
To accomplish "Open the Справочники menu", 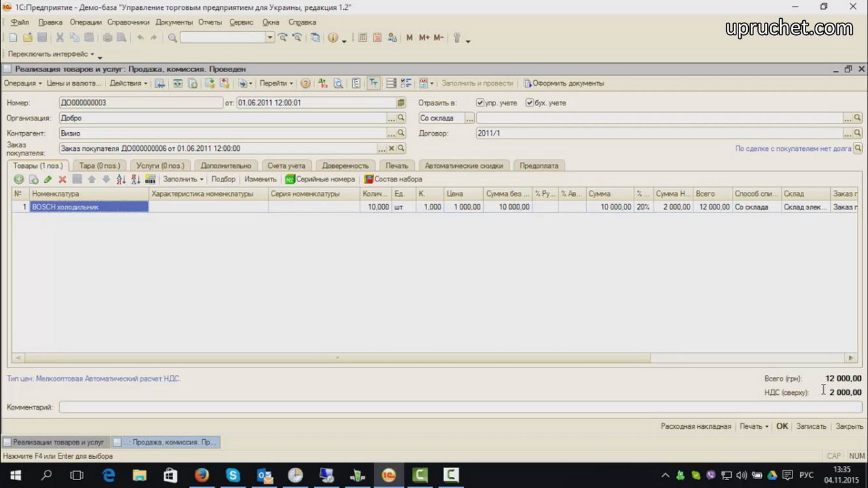I will (128, 22).
